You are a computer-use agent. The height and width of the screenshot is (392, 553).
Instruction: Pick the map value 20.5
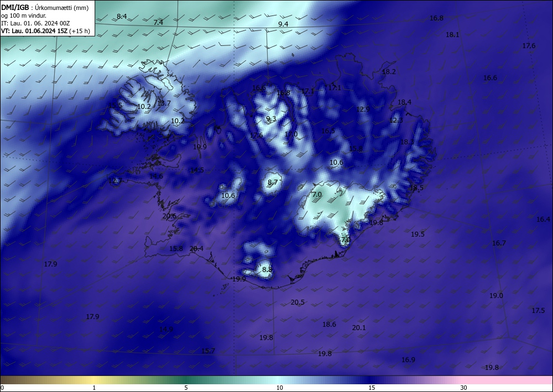click(x=298, y=302)
